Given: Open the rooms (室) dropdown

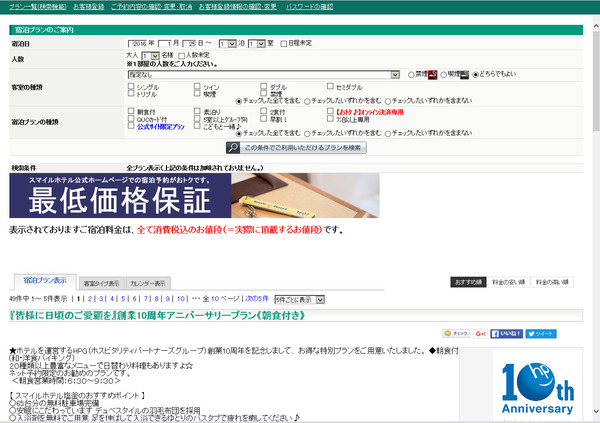Looking at the screenshot, I should [x=257, y=44].
